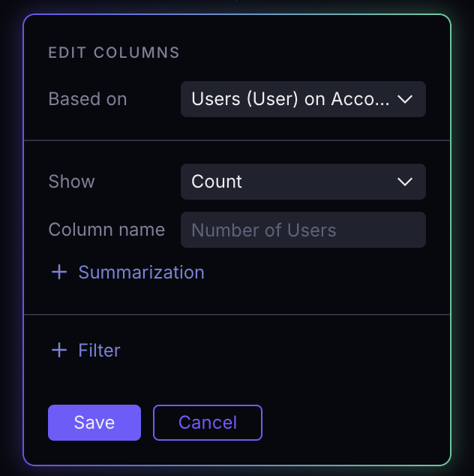Open the Show dropdown set to Count

[x=303, y=182]
